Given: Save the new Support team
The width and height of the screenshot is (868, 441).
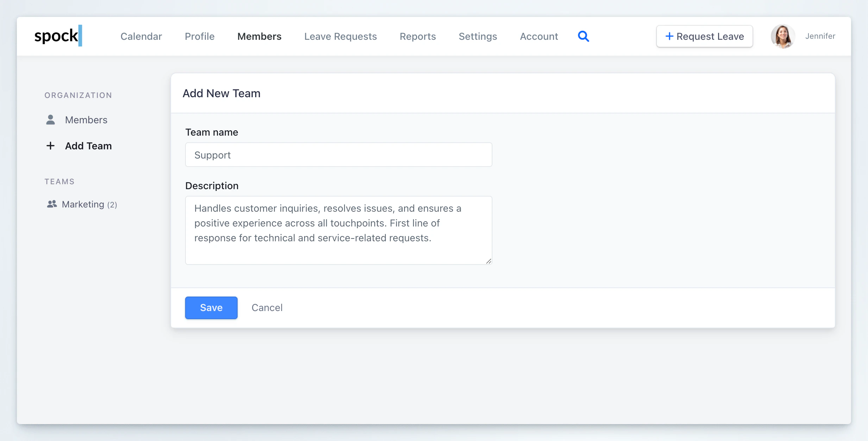Looking at the screenshot, I should pyautogui.click(x=211, y=308).
